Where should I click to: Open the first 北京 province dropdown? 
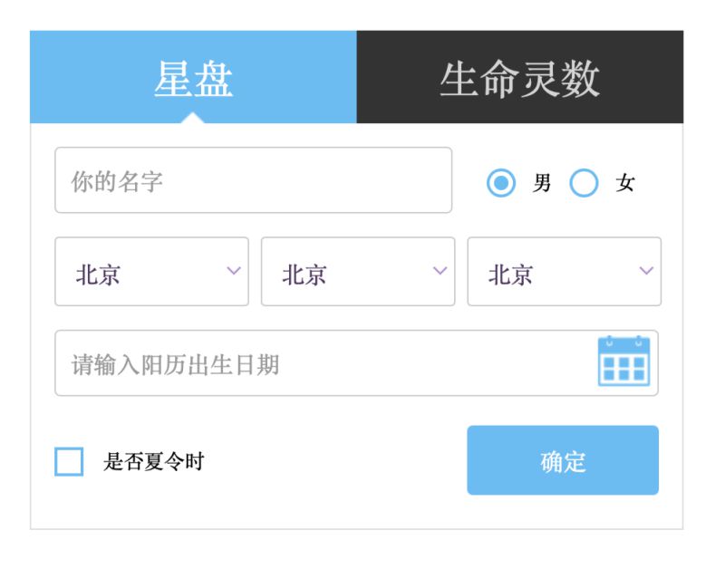(150, 272)
